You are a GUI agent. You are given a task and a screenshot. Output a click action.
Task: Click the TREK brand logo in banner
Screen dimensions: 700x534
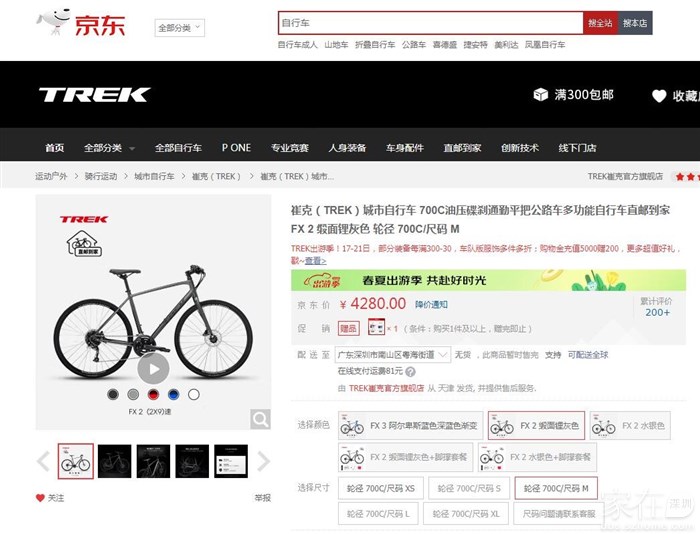click(x=94, y=95)
